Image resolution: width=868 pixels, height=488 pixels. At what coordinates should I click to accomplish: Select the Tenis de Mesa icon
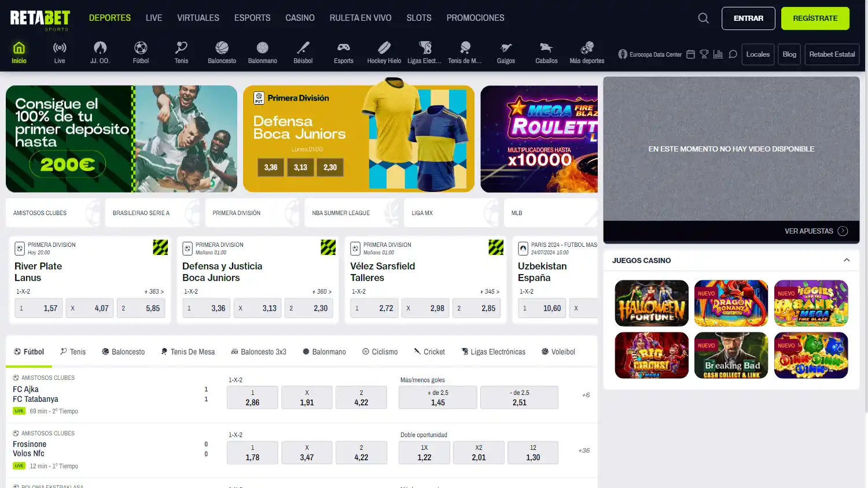[x=465, y=53]
